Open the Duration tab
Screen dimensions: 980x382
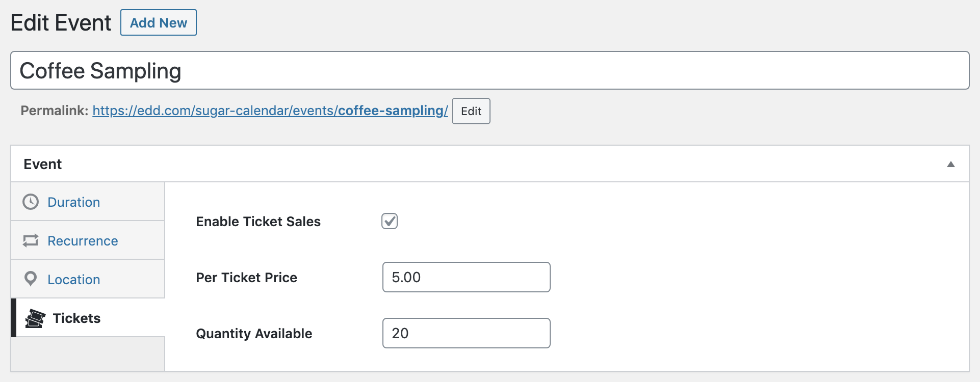(88, 202)
